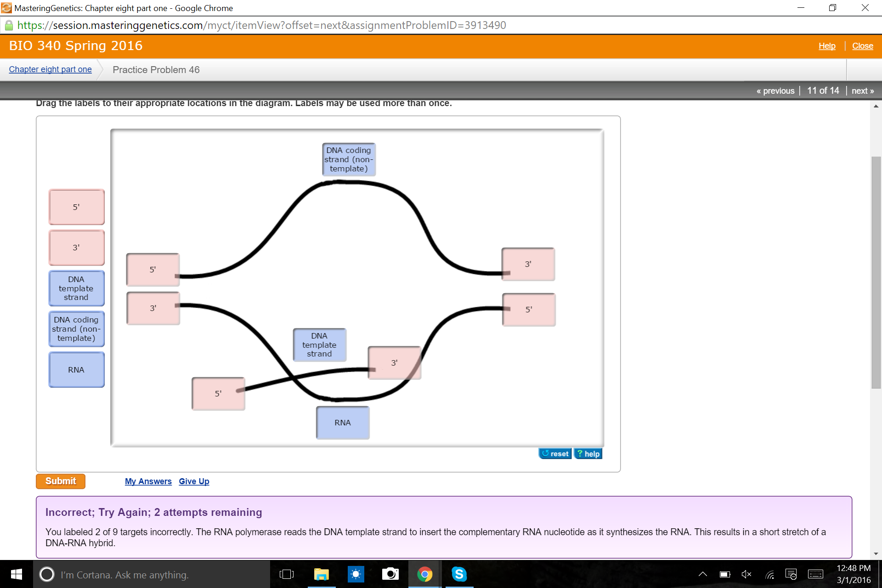Check the battery status icon
This screenshot has height=588, width=882.
725,574
